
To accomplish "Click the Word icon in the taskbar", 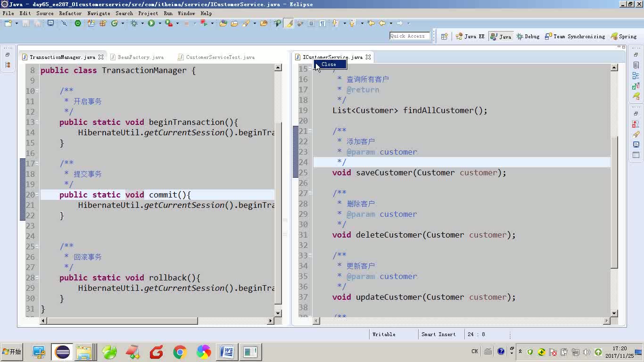I will [x=227, y=352].
